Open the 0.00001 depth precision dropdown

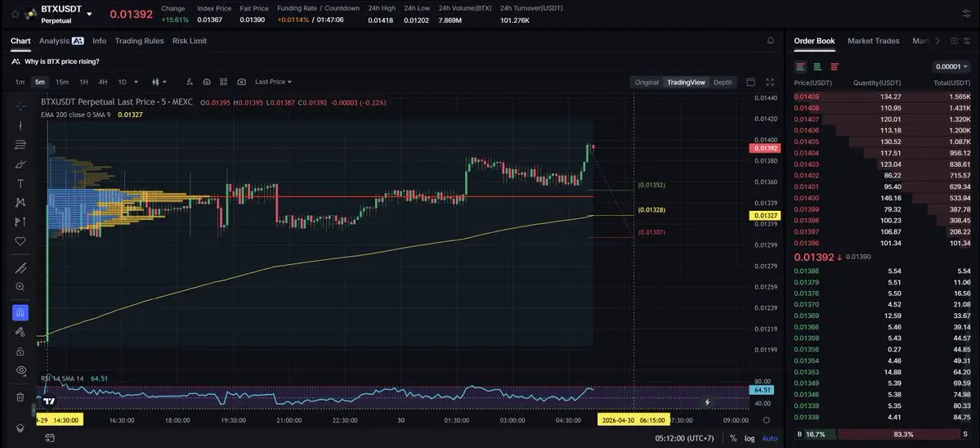pyautogui.click(x=952, y=66)
